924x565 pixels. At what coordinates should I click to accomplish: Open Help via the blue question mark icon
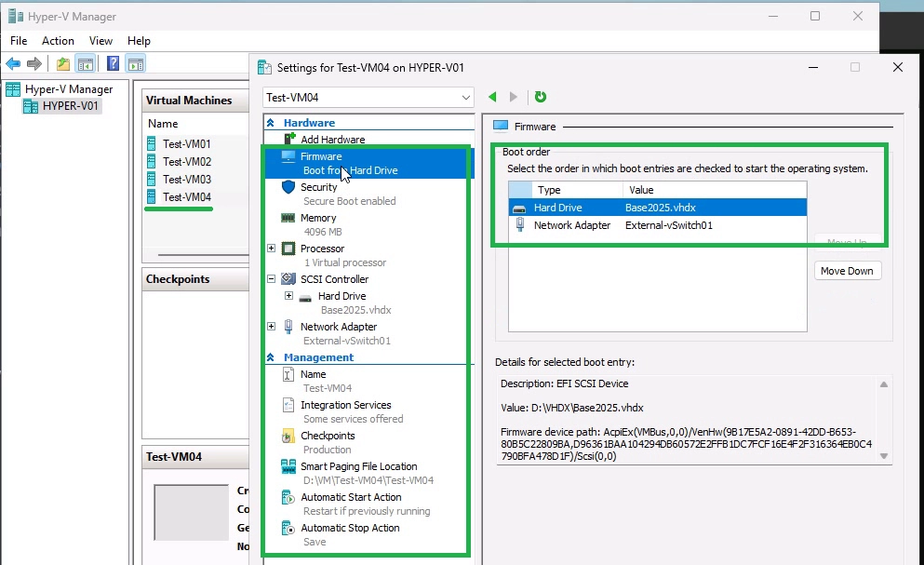114,63
